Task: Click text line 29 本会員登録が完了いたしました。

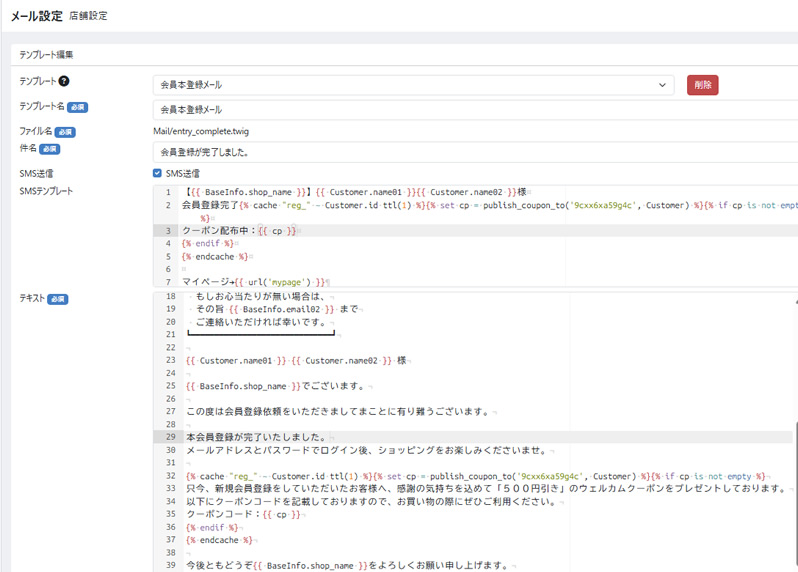Action: pyautogui.click(x=256, y=437)
